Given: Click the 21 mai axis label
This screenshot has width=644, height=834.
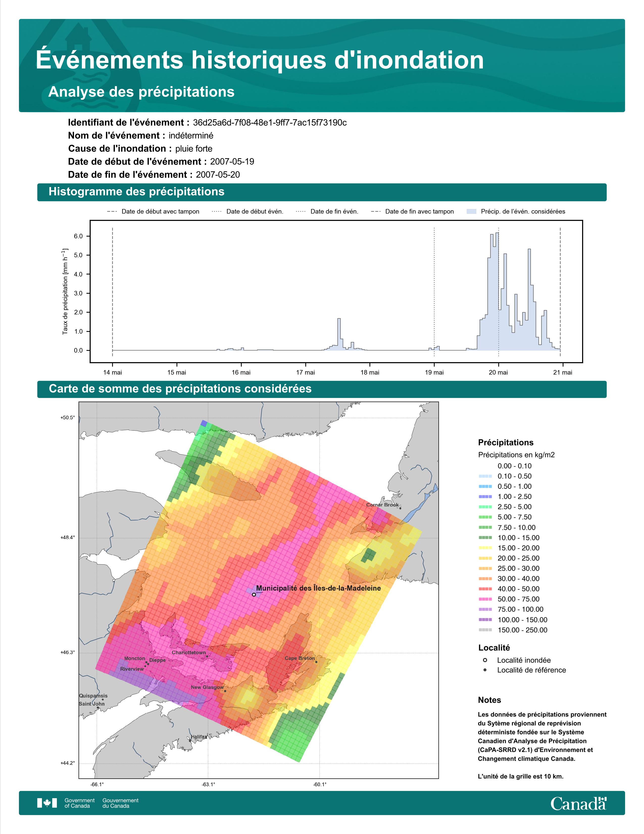Looking at the screenshot, I should [563, 372].
